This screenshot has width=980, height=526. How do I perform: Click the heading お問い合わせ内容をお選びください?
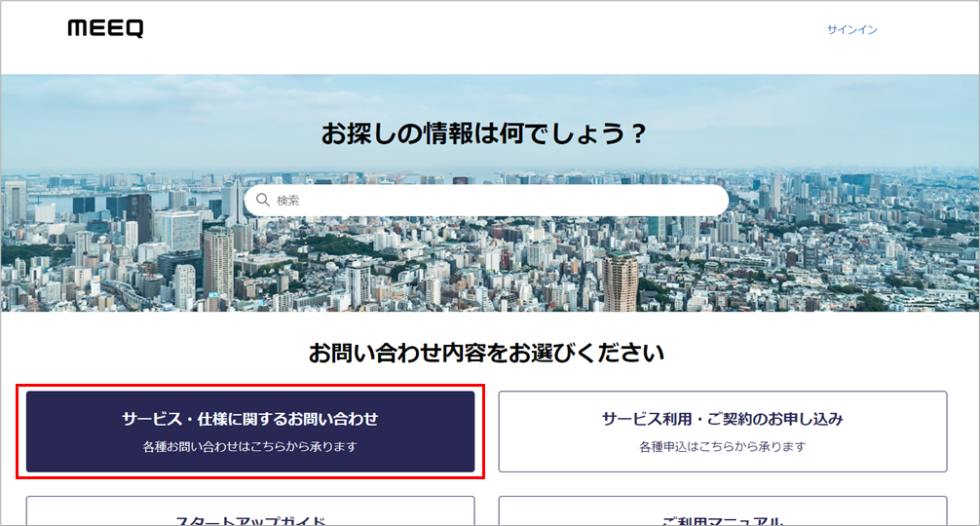(486, 353)
